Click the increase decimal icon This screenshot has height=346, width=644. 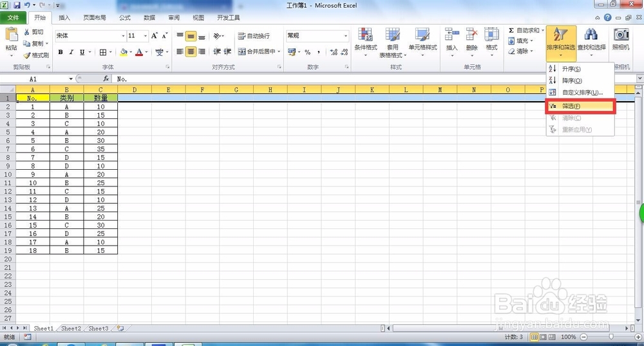pyautogui.click(x=334, y=52)
